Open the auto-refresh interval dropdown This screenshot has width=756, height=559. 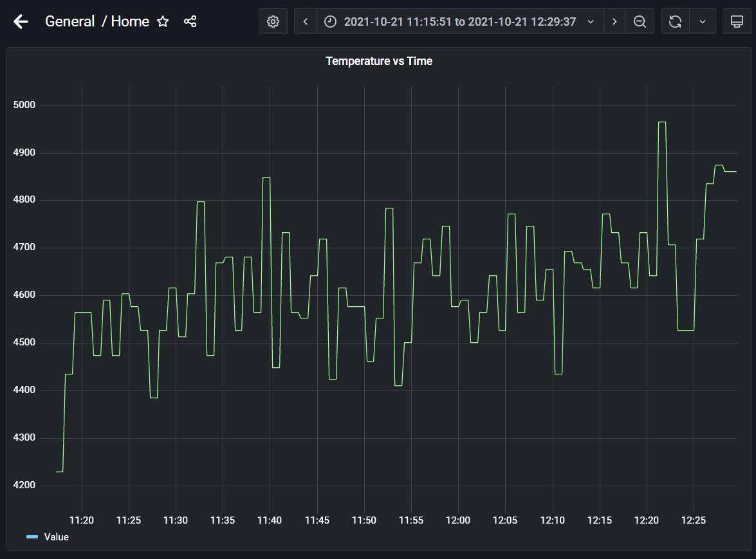coord(703,21)
